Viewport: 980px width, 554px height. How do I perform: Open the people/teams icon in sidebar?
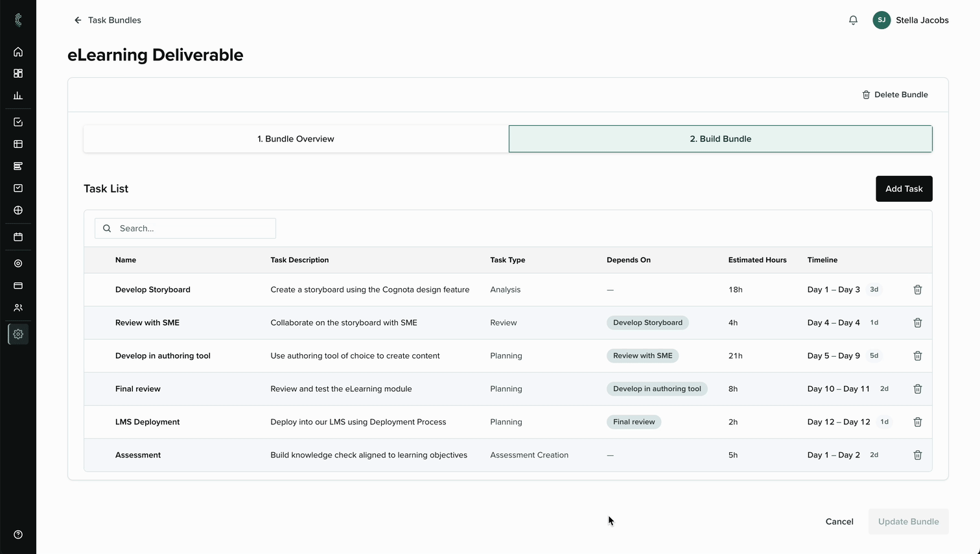tap(18, 307)
